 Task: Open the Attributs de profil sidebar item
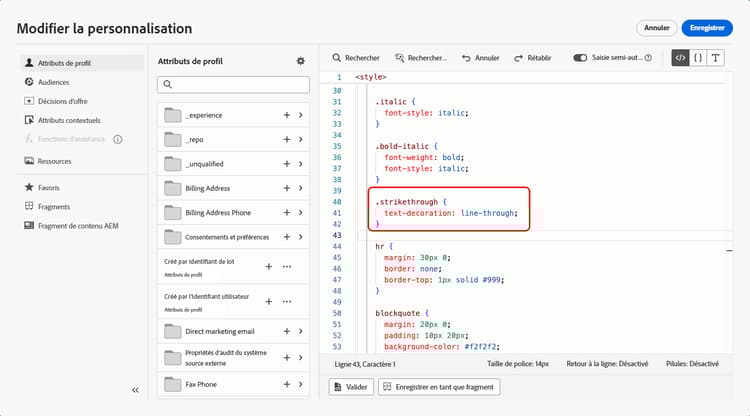pos(82,63)
